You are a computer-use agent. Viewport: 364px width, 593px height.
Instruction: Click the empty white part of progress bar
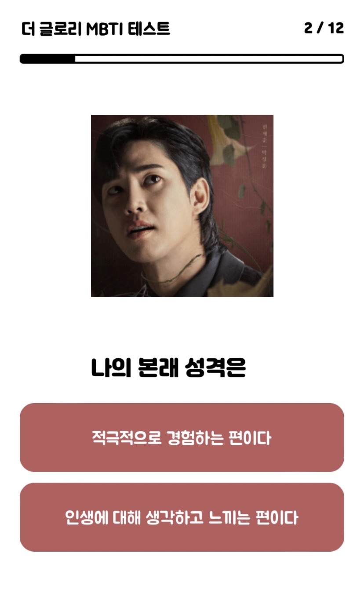click(x=209, y=58)
